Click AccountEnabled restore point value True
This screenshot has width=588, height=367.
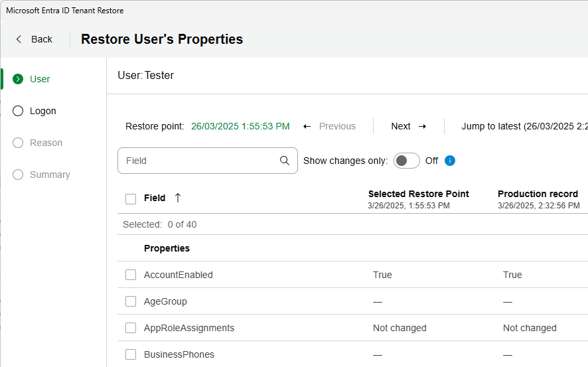tap(382, 275)
